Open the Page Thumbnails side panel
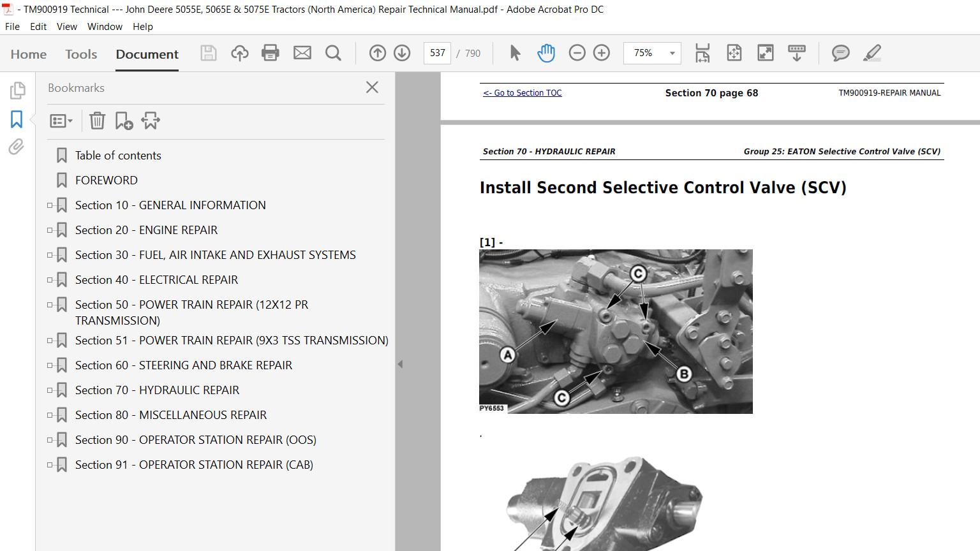This screenshot has height=551, width=980. coord(17,91)
